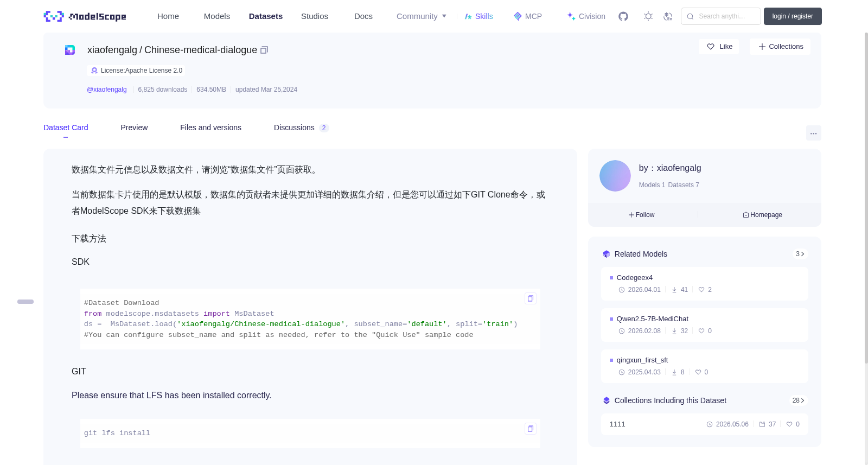
Task: Copy dataset name icon next to title
Action: point(264,50)
